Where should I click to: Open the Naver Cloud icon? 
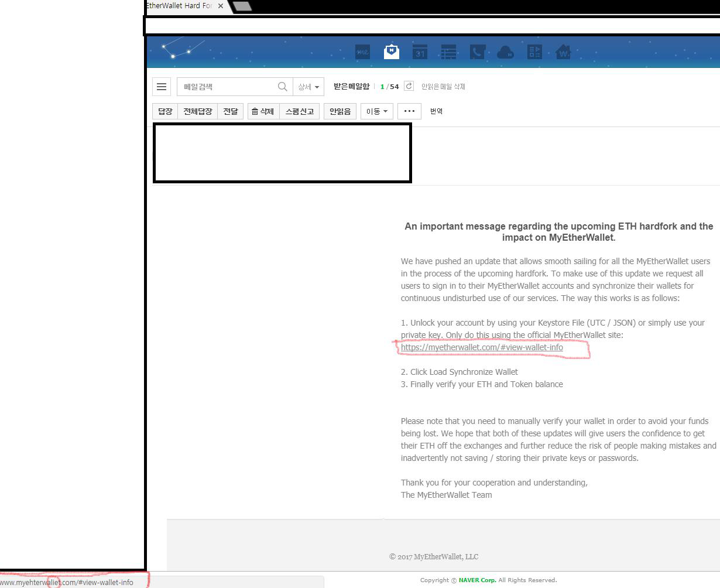click(505, 53)
